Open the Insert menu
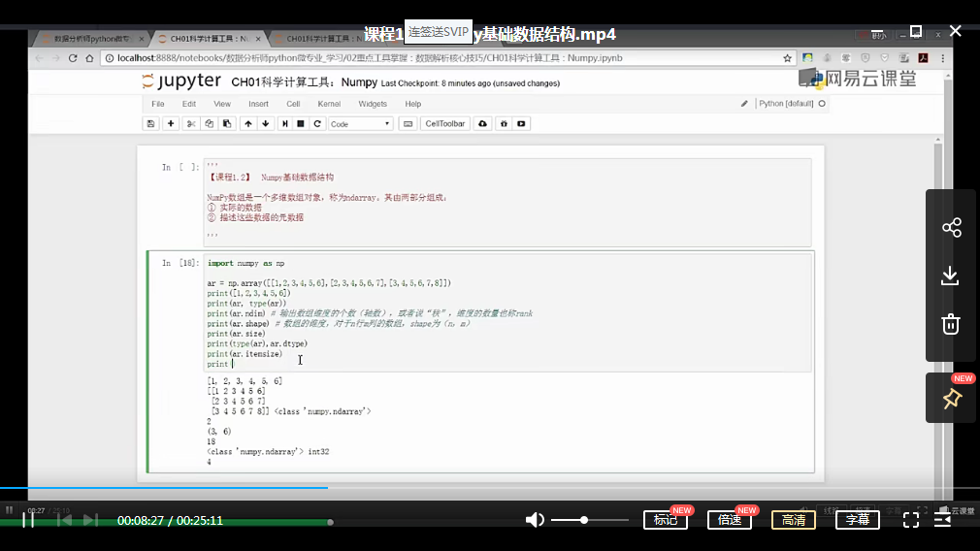The width and height of the screenshot is (980, 551). (258, 104)
